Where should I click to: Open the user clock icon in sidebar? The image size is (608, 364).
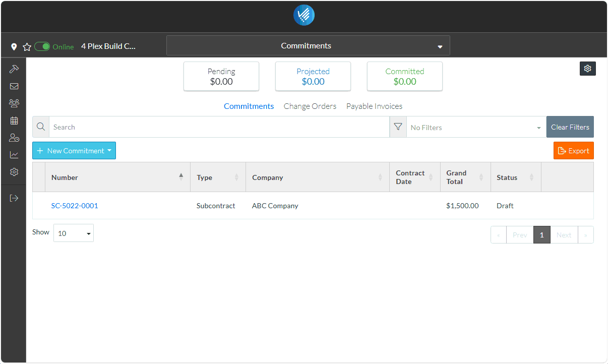(14, 138)
